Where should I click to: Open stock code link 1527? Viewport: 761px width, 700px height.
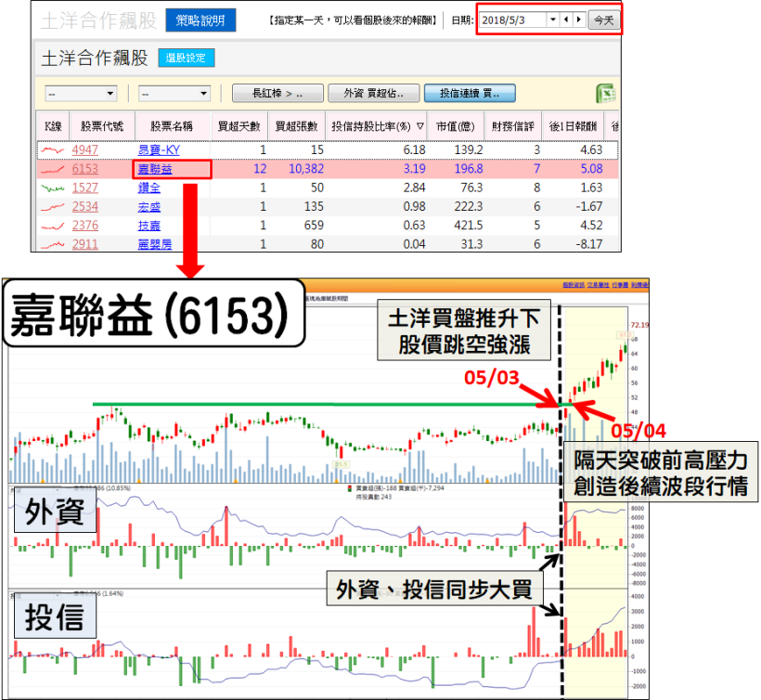coord(85,188)
